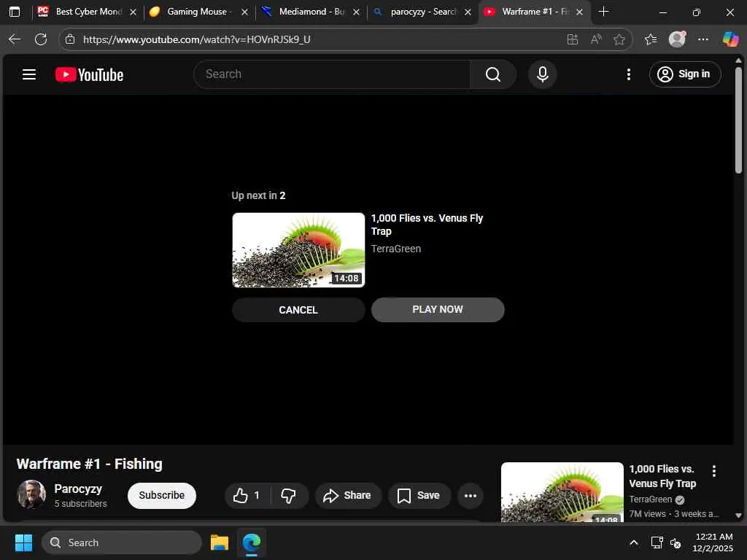Share the Warframe fishing video
The height and width of the screenshot is (560, 747).
coord(348,496)
